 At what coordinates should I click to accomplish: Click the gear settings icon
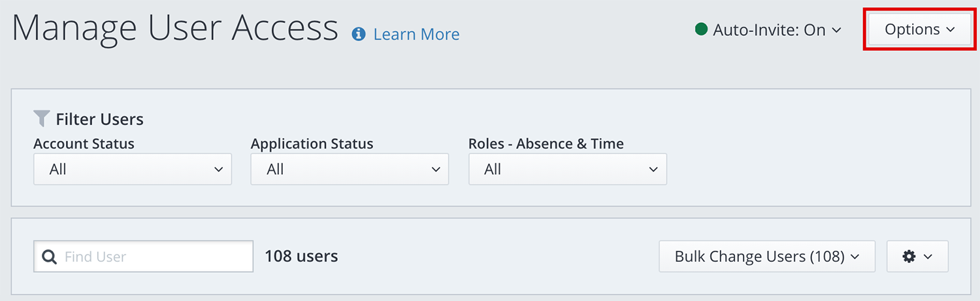coord(909,257)
